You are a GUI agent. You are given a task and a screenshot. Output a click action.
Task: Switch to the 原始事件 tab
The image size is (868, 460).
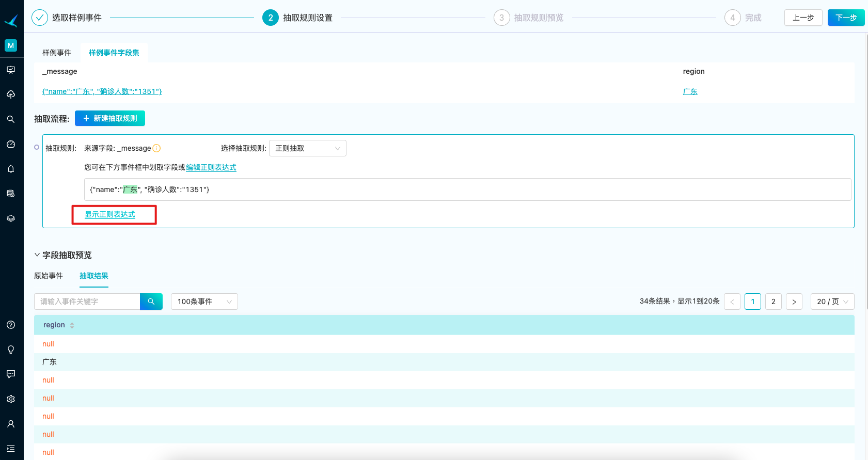click(49, 276)
